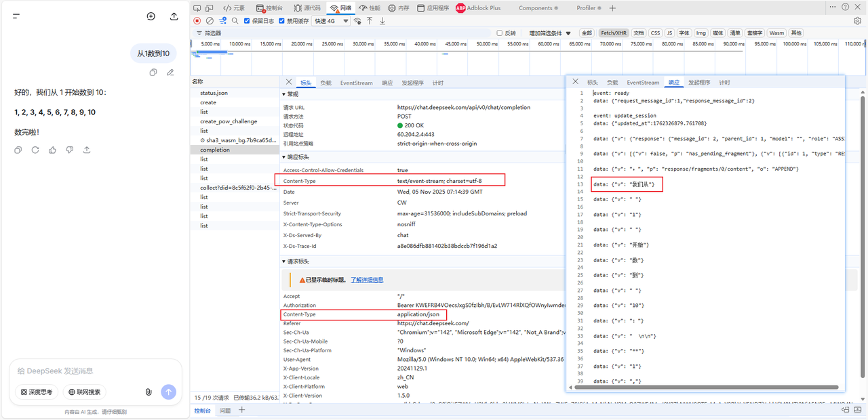Screen dimensions: 868x420
Task: Switch to the 元素 DevTools tab
Action: coord(234,8)
